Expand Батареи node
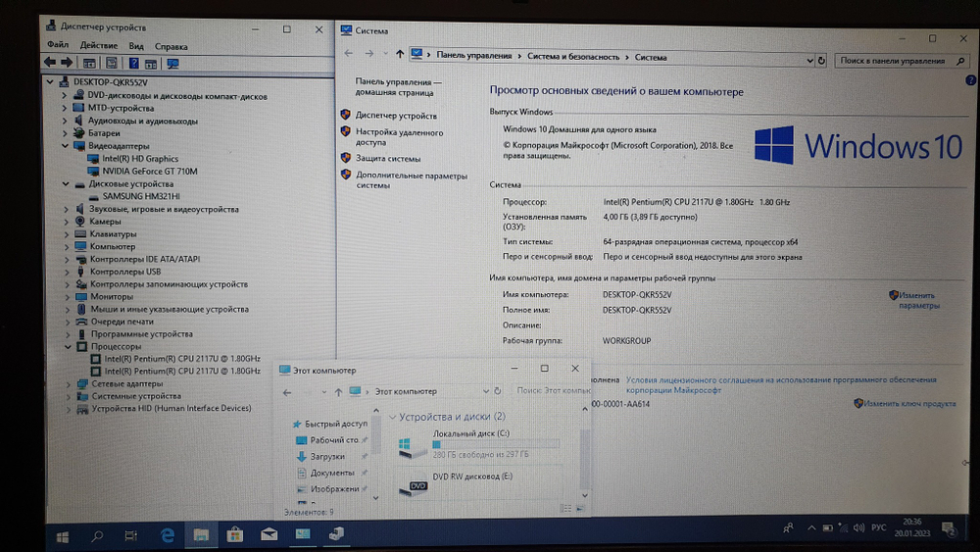The image size is (980, 552). [65, 133]
